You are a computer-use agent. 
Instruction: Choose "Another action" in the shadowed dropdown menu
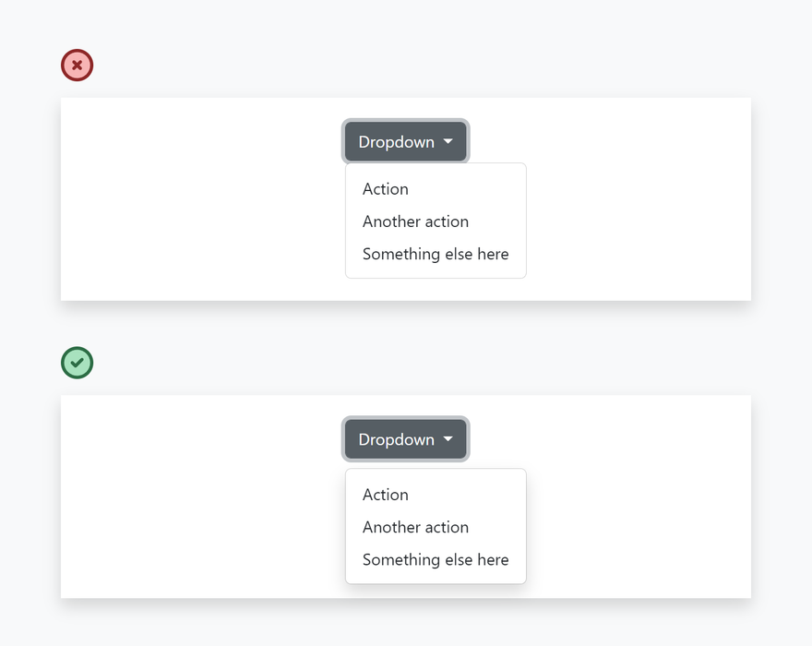[x=415, y=527]
